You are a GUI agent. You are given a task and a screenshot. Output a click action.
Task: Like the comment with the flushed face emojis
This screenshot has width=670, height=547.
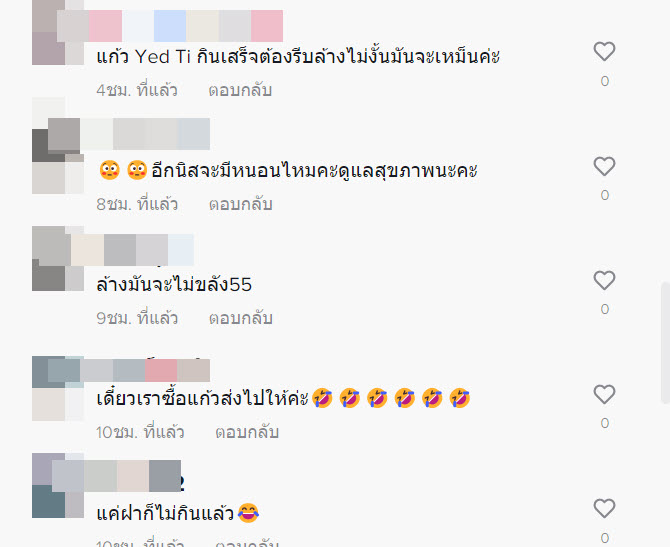point(604,166)
